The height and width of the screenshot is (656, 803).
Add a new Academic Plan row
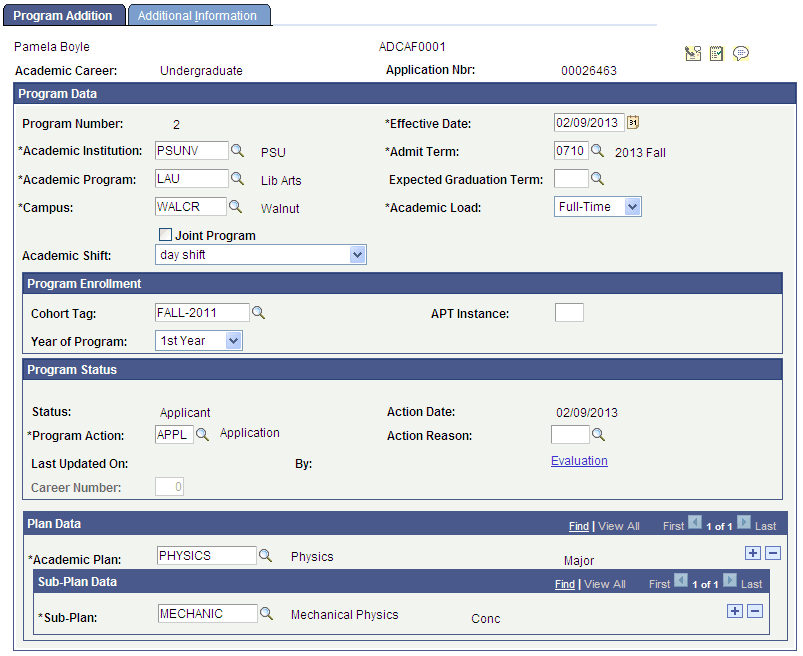coord(752,553)
